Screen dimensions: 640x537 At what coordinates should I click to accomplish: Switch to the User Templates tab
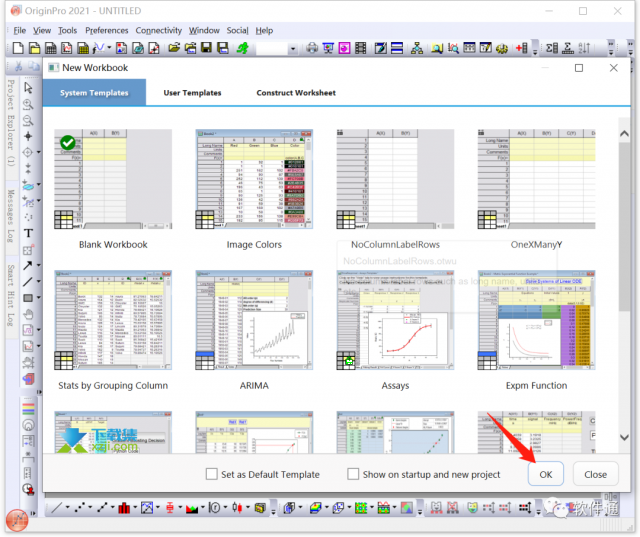coord(192,93)
